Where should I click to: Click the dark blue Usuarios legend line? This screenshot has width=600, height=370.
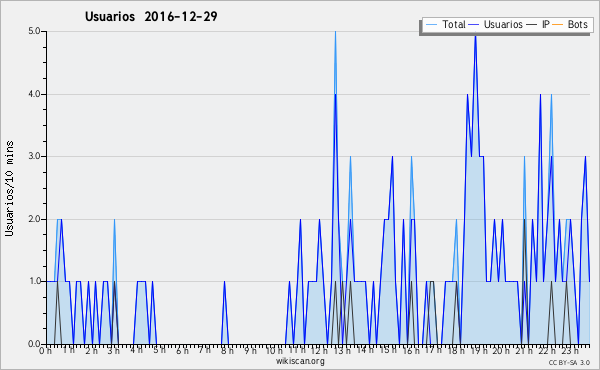[474, 25]
